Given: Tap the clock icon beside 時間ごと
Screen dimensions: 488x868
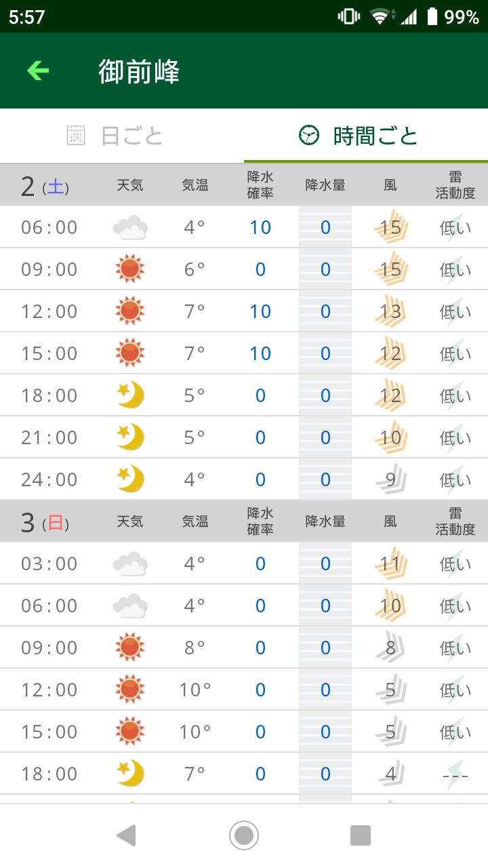Looking at the screenshot, I should click(x=308, y=136).
